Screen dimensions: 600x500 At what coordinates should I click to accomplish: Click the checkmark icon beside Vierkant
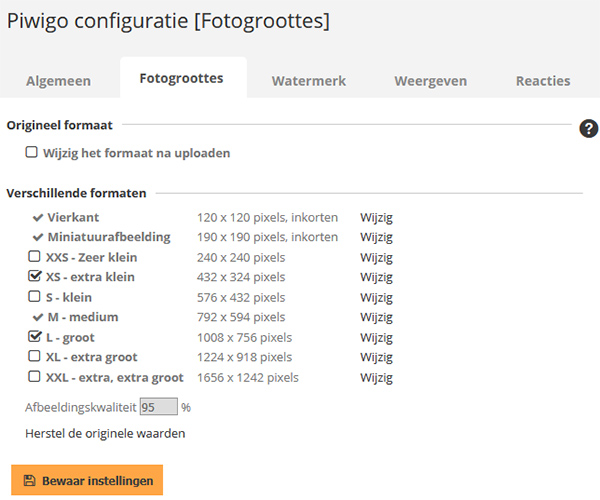coord(38,218)
